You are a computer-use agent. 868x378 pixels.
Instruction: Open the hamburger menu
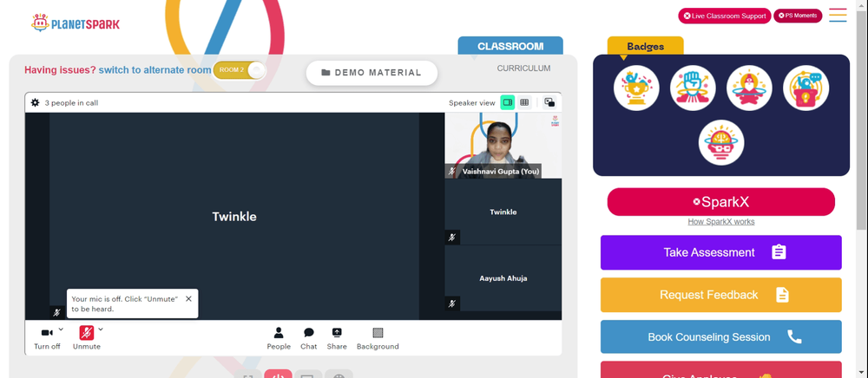coord(838,16)
